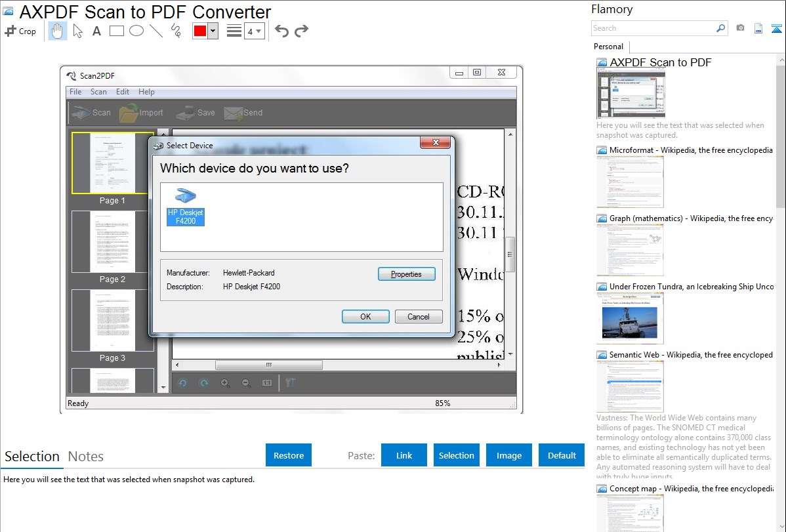
Task: Click the camera snapshot icon
Action: pyautogui.click(x=740, y=28)
